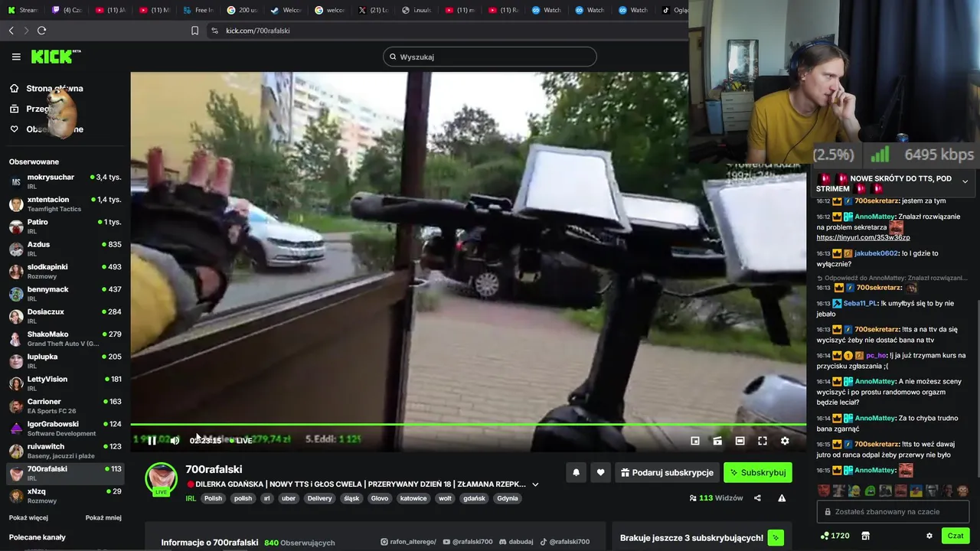980x551 pixels.
Task: Switch to the Stream browser tab
Action: (23, 10)
